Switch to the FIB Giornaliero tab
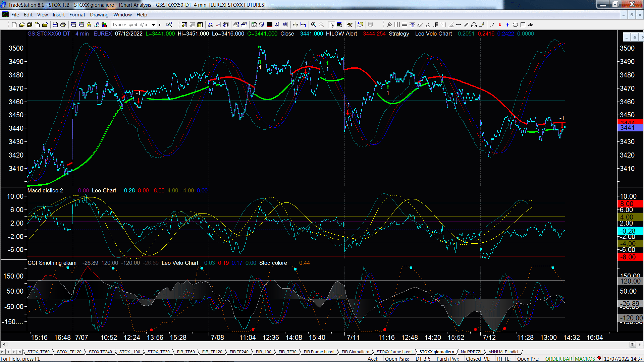 tap(355, 352)
